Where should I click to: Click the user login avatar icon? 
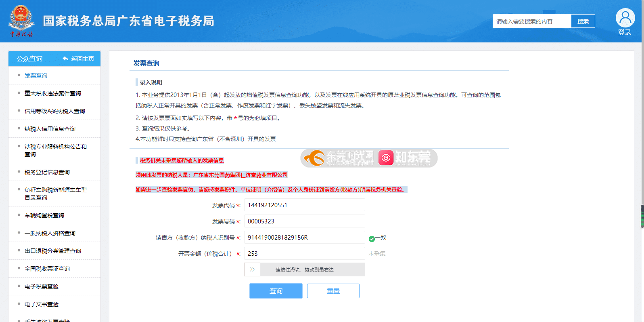coord(625,18)
